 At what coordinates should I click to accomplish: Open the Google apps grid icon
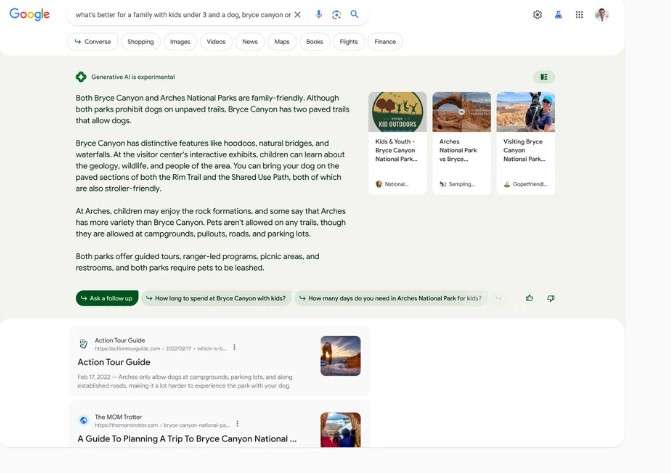pos(579,15)
